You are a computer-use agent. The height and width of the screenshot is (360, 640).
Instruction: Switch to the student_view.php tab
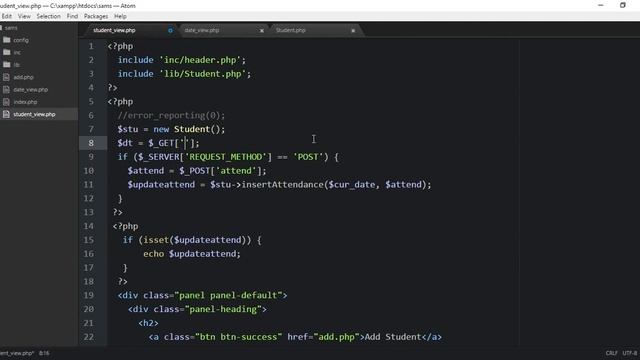coord(114,30)
